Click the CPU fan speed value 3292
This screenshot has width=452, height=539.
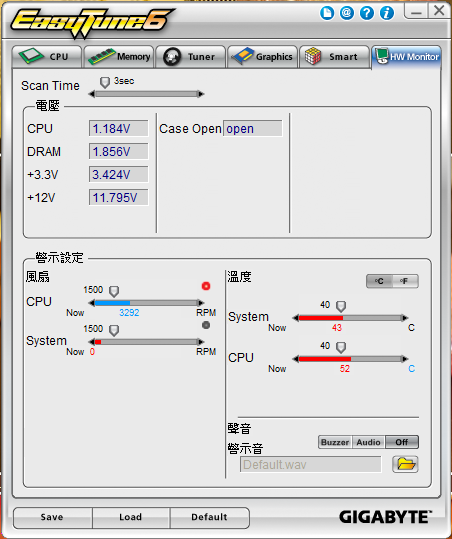pos(129,313)
